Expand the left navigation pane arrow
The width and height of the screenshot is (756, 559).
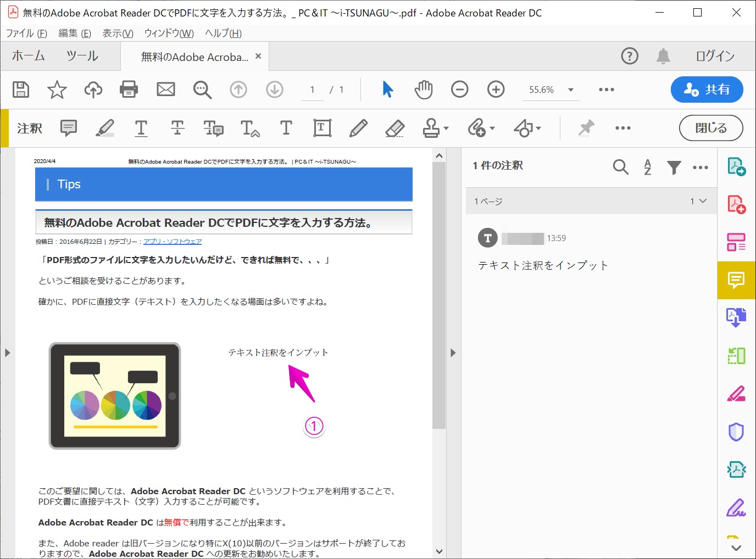(7, 353)
